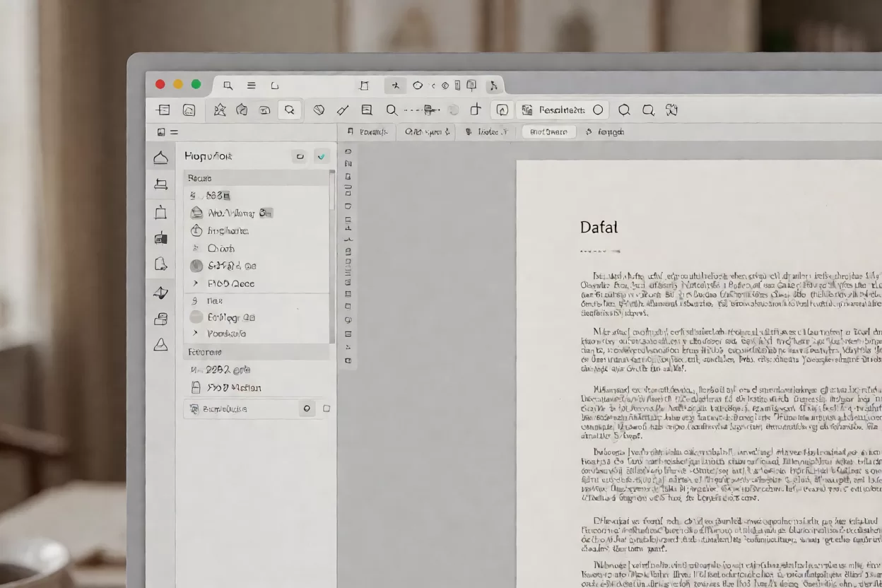Select the diagonal pen tool in the toolbar

[x=343, y=110]
